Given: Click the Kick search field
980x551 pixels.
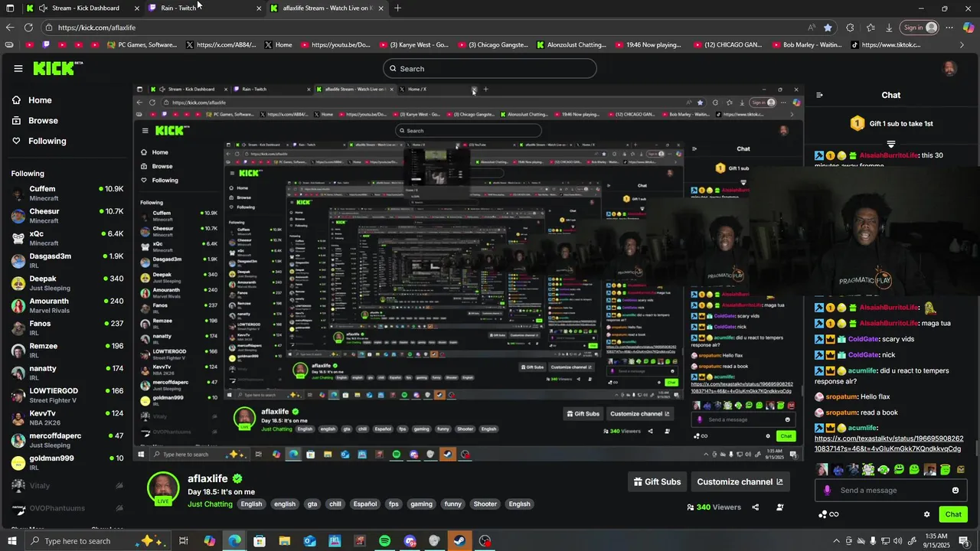Looking at the screenshot, I should [x=490, y=68].
